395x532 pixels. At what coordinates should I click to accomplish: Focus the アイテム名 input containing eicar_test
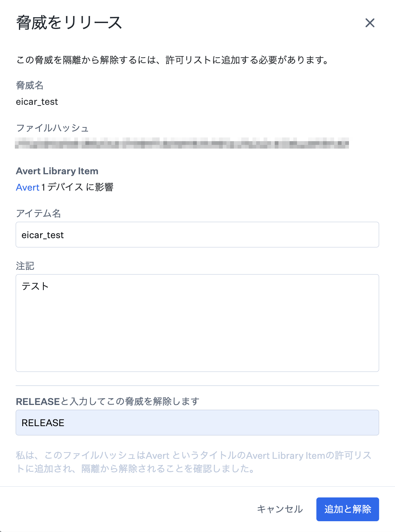point(197,235)
